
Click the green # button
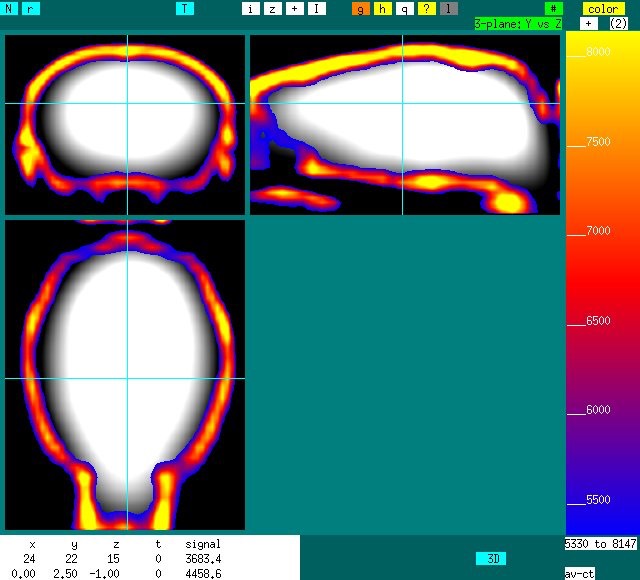554,9
